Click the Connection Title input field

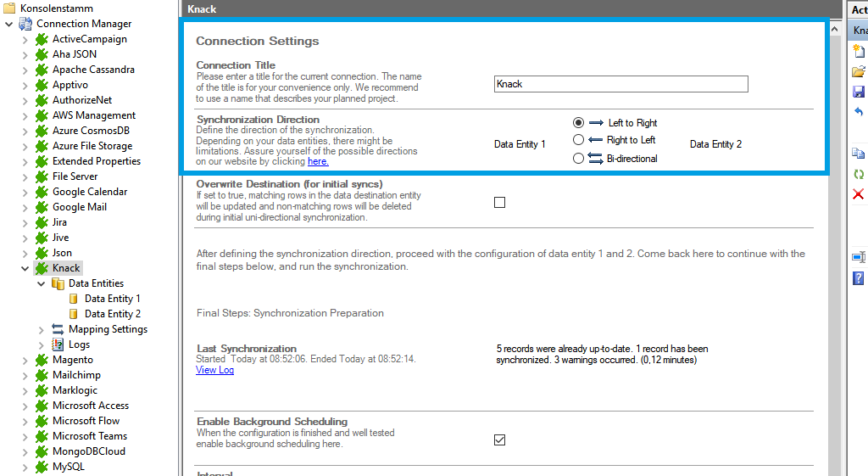(x=620, y=84)
